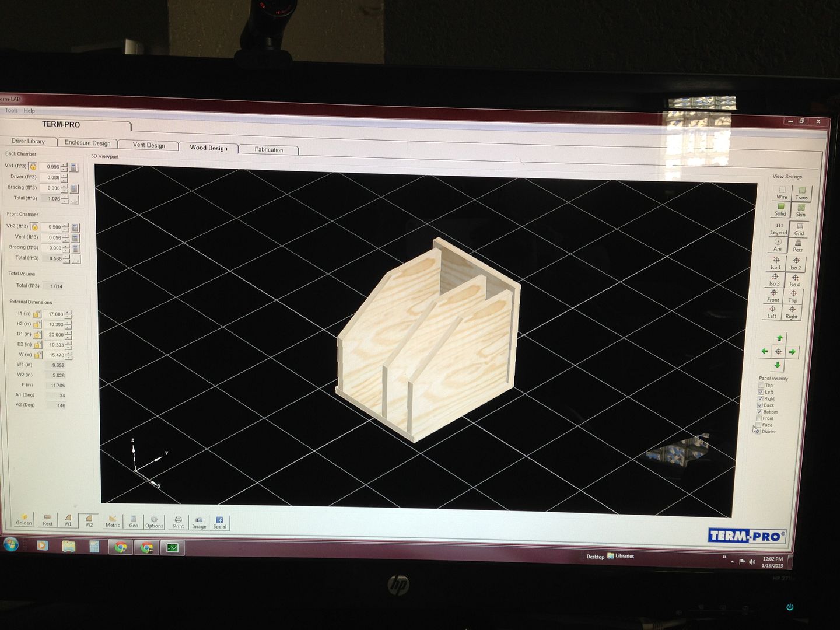Select the Solid view mode
This screenshot has width=840, height=630.
780,210
